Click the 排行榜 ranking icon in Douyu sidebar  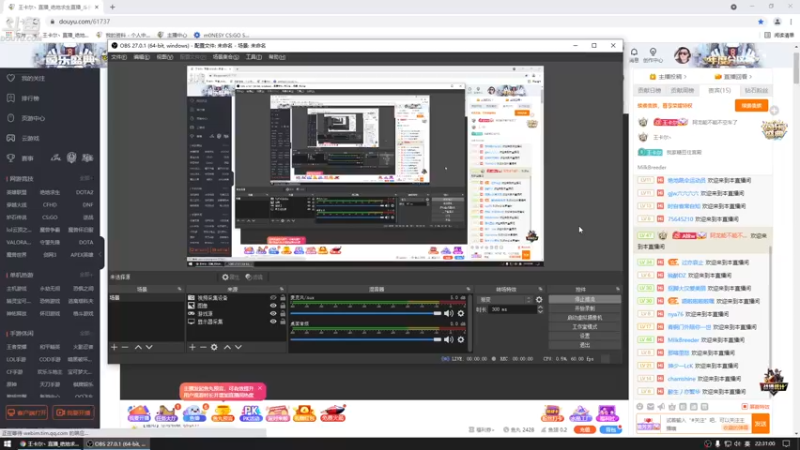11,98
